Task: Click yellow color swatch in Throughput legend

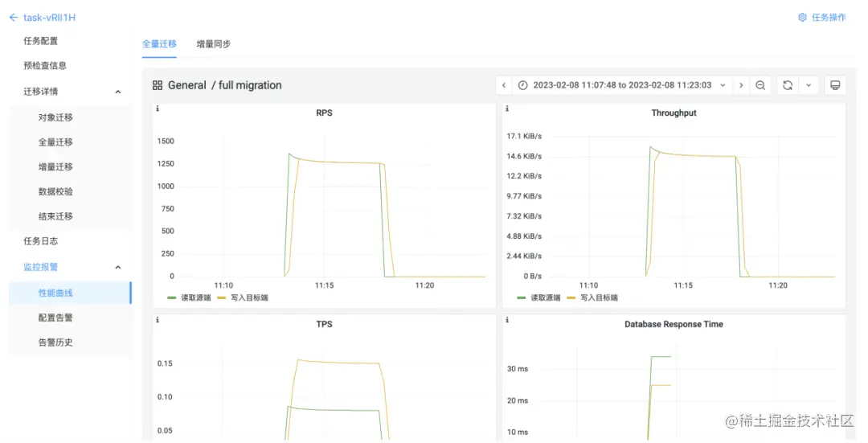Action: tap(571, 298)
